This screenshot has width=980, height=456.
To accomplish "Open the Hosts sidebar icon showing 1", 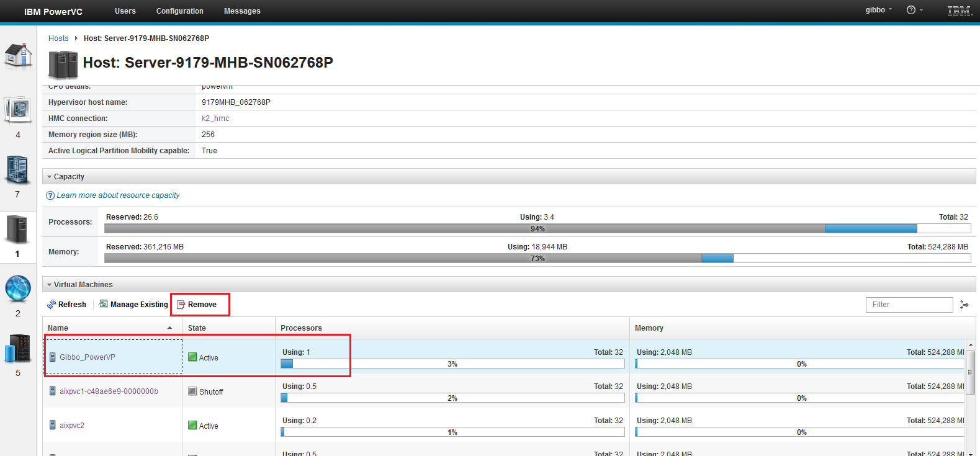I will click(x=17, y=230).
